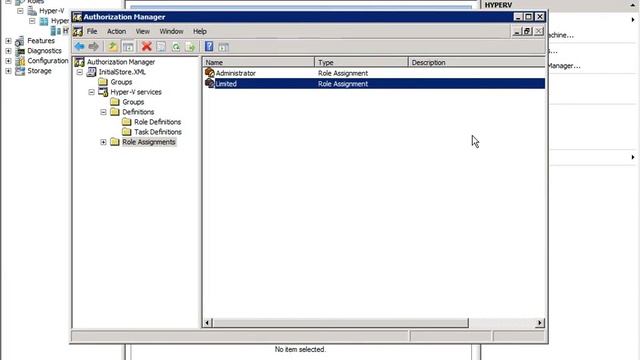This screenshot has height=360, width=640.
Task: Select the Limited name in list
Action: click(x=226, y=84)
